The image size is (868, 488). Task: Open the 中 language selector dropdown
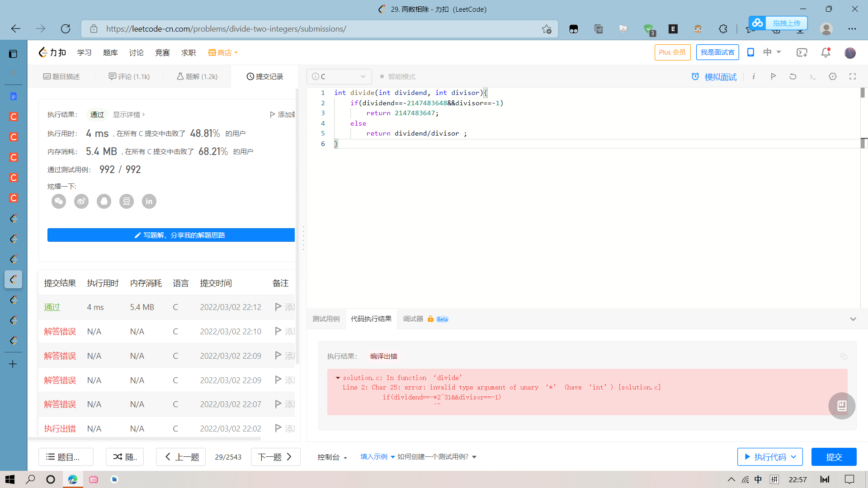772,52
